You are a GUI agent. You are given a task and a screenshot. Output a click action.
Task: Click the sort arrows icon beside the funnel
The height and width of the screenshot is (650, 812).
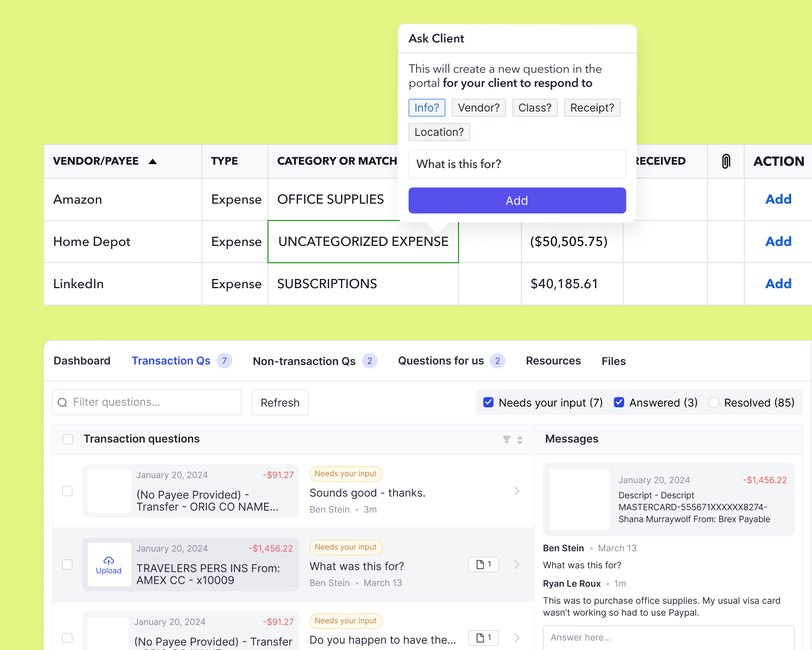520,439
